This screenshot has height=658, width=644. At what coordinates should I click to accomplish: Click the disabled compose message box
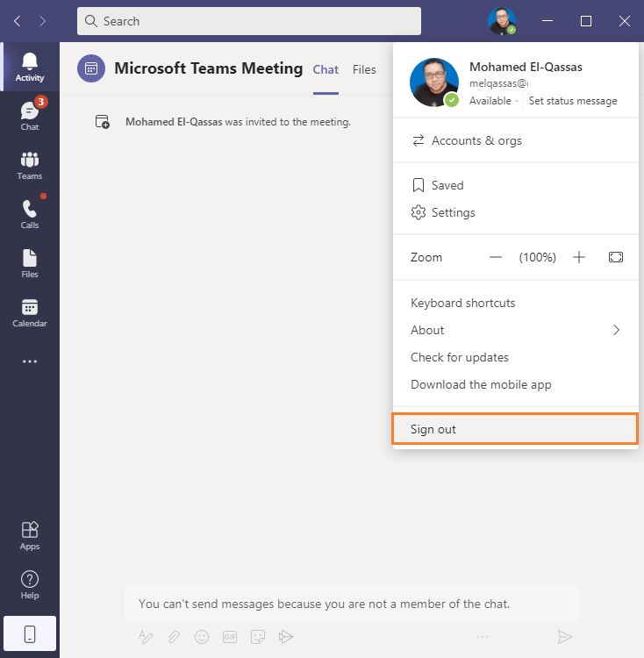pyautogui.click(x=352, y=604)
